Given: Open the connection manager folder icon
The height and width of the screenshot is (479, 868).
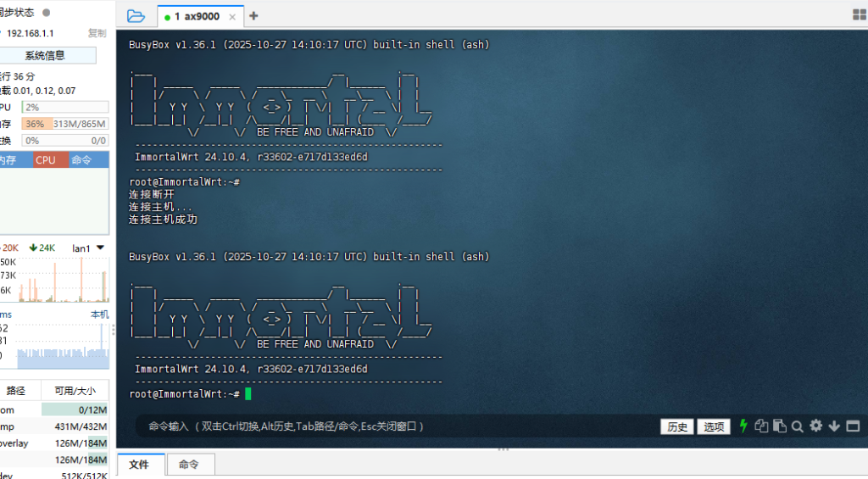Looking at the screenshot, I should [136, 16].
